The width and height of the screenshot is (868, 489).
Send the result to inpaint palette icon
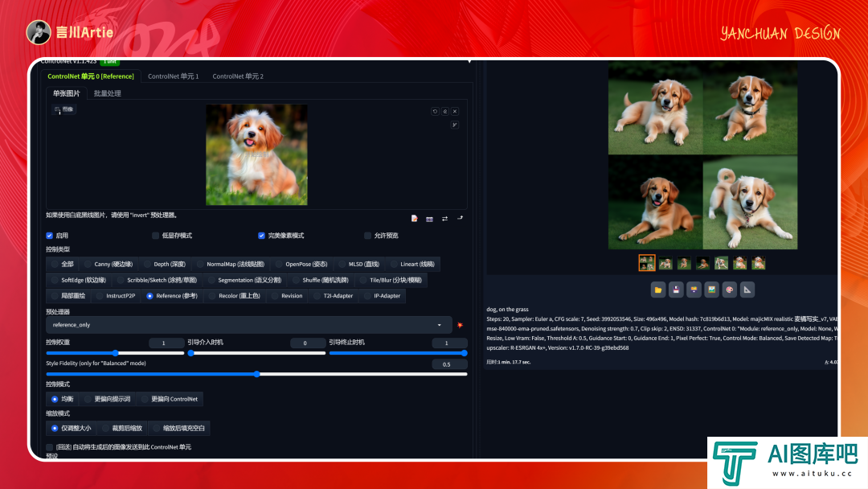(730, 290)
